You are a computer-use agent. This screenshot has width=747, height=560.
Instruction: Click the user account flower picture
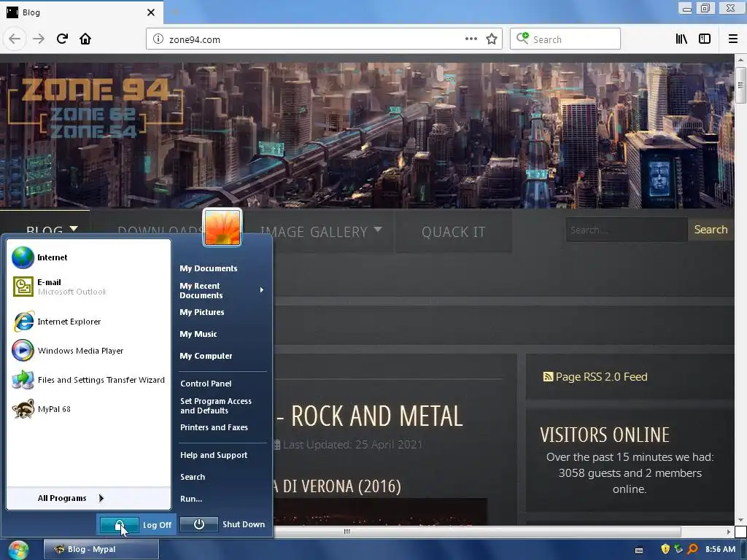point(222,227)
